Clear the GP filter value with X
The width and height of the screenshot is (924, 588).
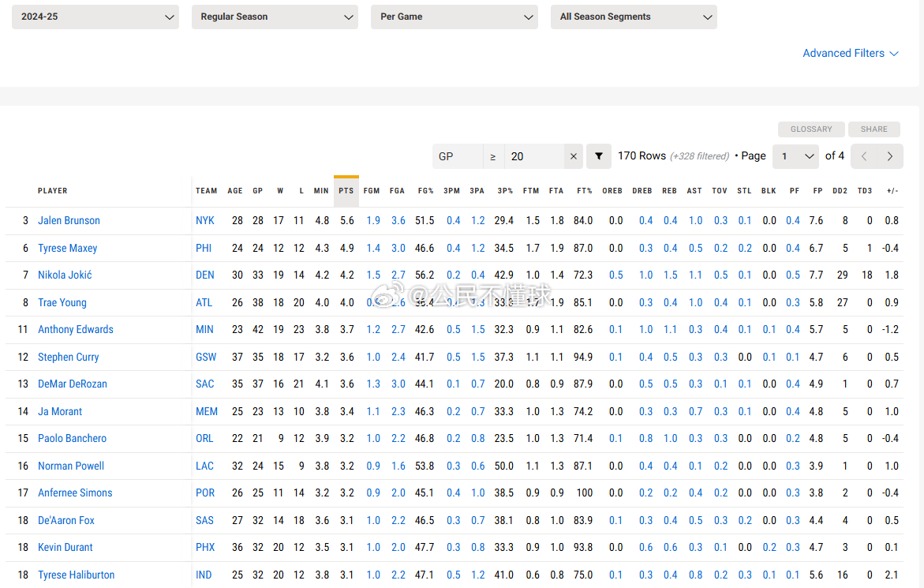(x=574, y=156)
